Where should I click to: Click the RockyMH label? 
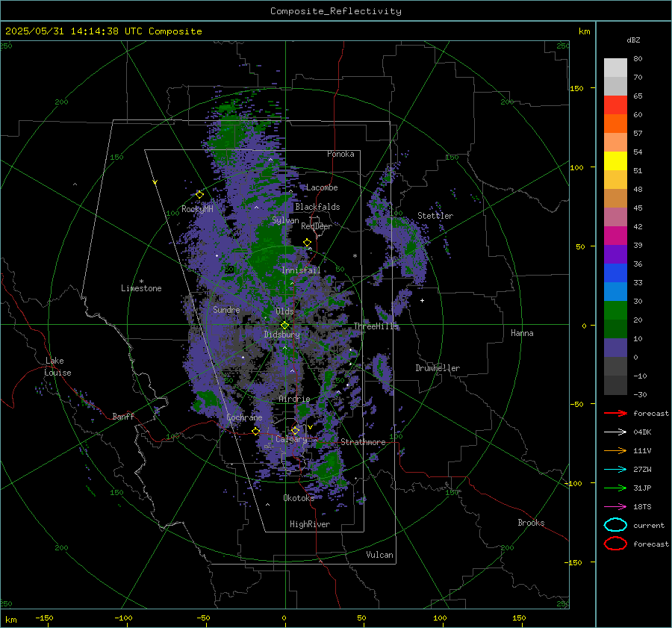point(197,209)
